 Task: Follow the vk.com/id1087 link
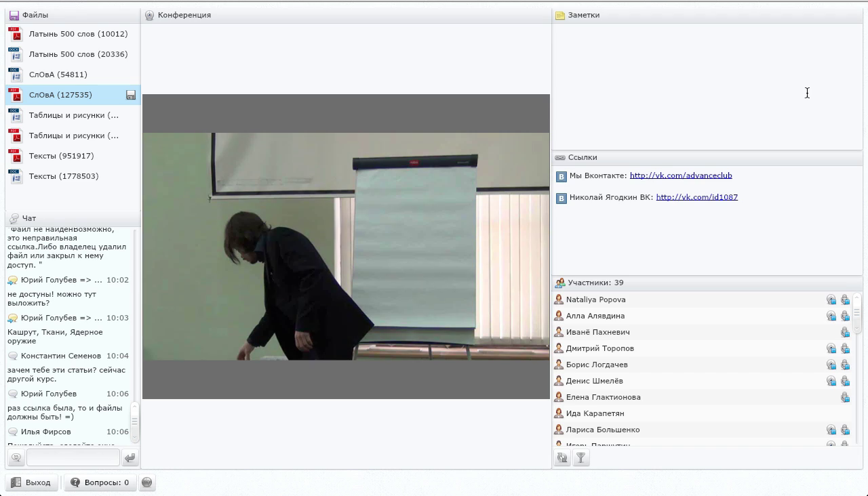[696, 197]
